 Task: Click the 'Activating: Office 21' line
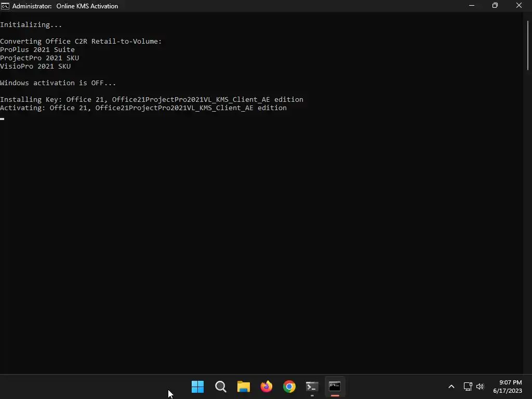click(143, 108)
